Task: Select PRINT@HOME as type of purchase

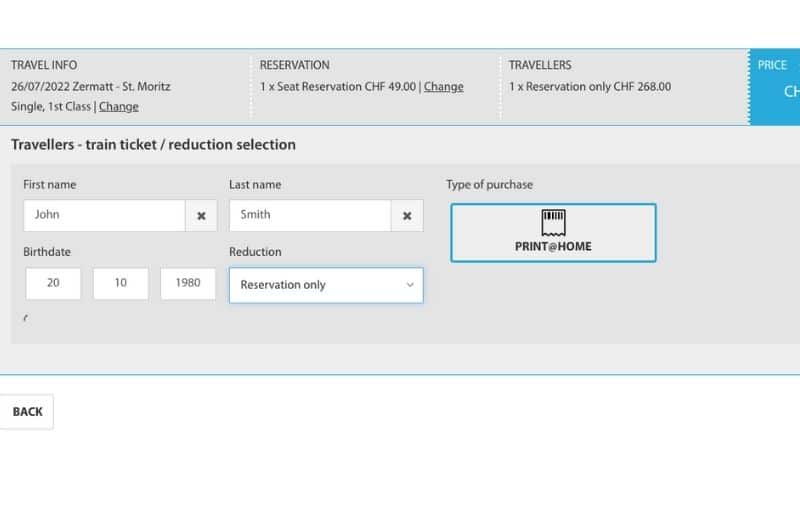Action: [553, 233]
